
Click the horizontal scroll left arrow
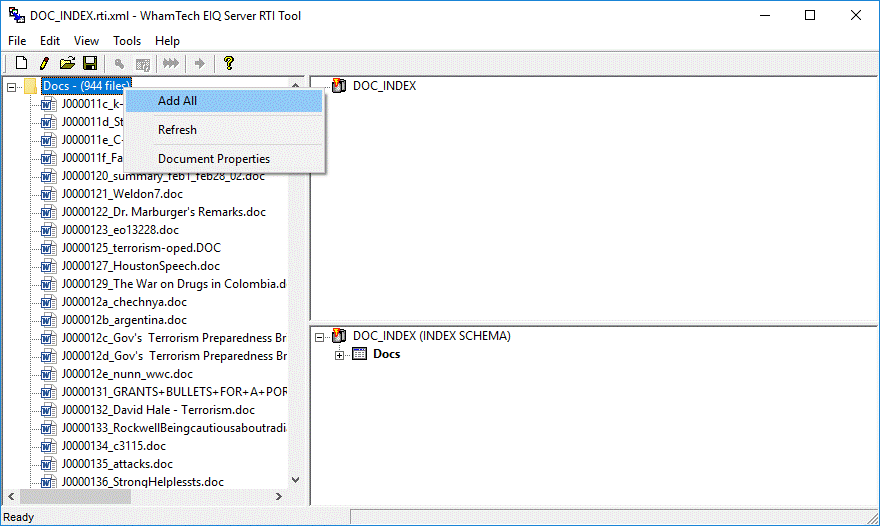(x=11, y=496)
